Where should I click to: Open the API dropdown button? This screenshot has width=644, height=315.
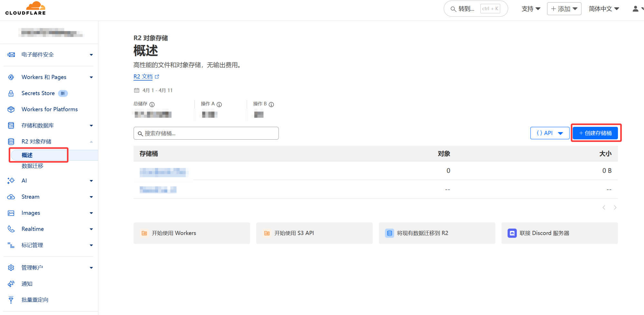550,133
